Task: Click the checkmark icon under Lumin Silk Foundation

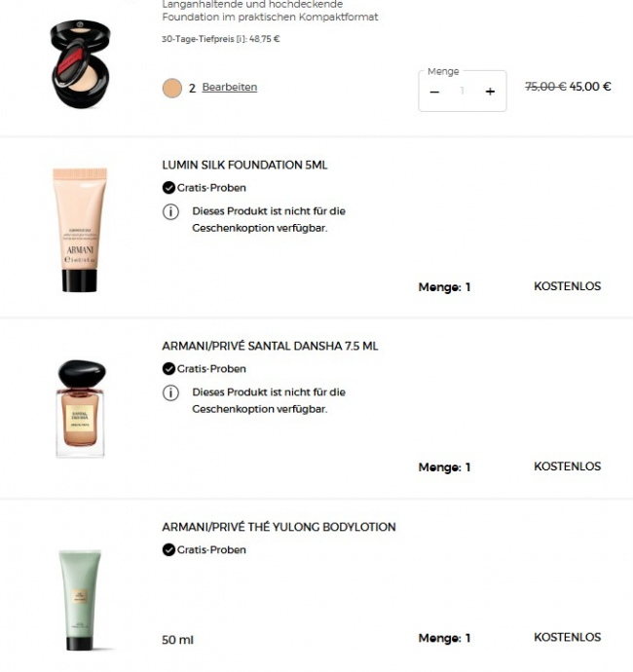Action: [x=168, y=188]
